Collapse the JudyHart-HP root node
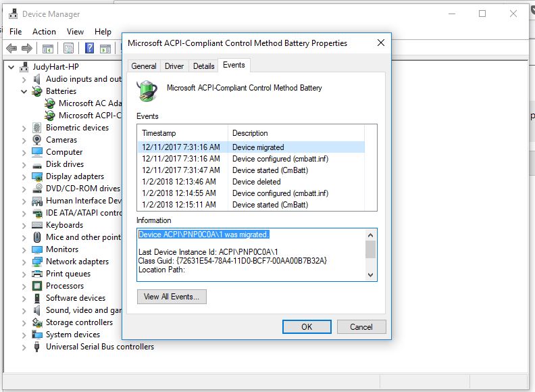This screenshot has width=535, height=392. [x=11, y=68]
